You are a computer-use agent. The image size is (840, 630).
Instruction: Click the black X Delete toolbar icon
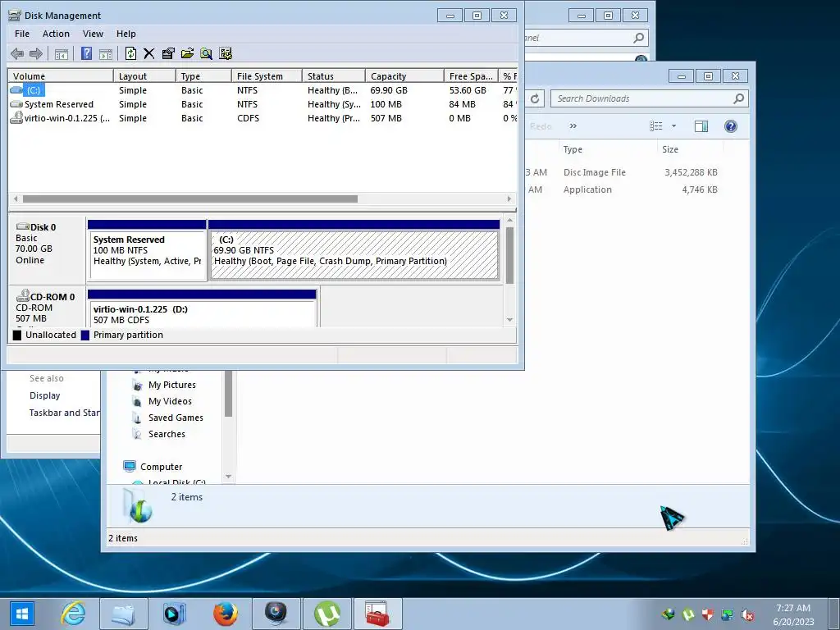pyautogui.click(x=149, y=53)
